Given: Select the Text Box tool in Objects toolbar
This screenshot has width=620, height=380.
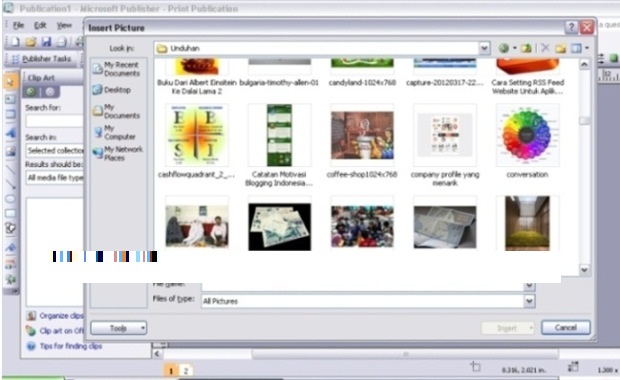Looking at the screenshot, I should pos(10,99).
